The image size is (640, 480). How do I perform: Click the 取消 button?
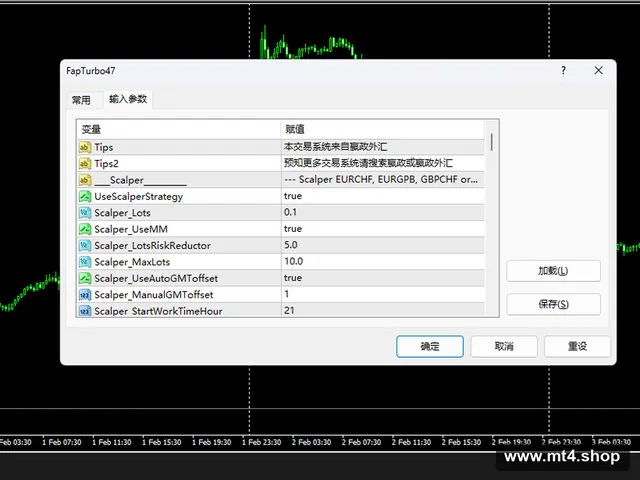pyautogui.click(x=504, y=347)
